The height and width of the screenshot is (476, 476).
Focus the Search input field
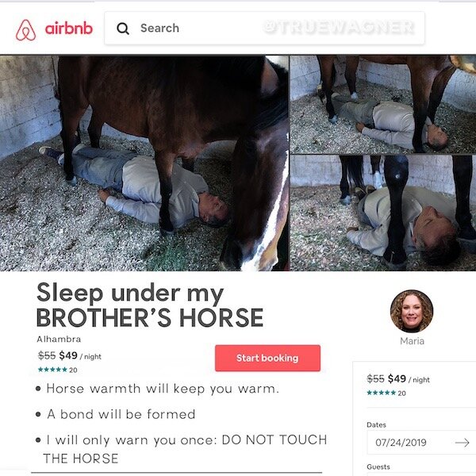[264, 29]
